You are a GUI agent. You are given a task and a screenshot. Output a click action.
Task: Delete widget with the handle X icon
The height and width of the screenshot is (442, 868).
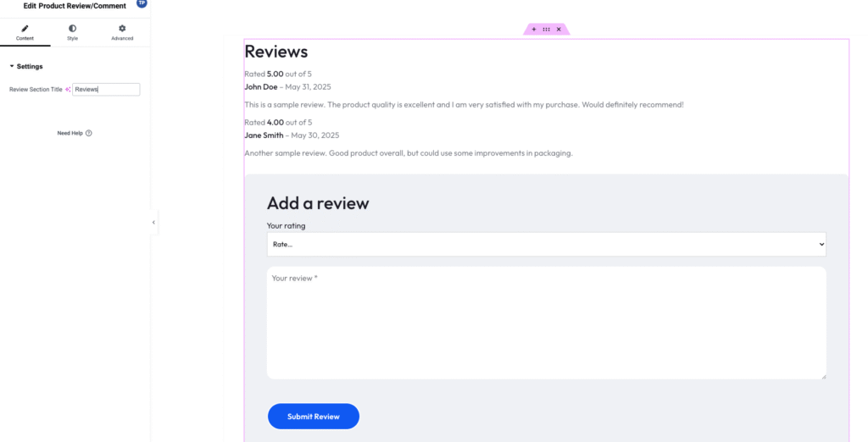559,30
